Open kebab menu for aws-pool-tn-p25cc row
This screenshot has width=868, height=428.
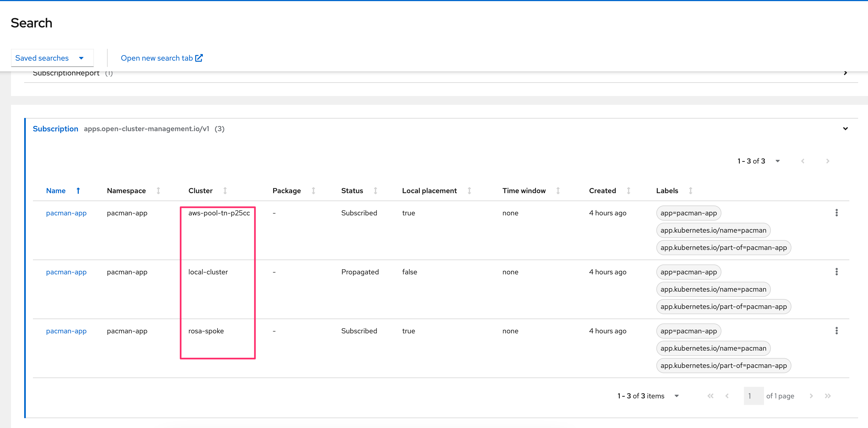point(836,212)
